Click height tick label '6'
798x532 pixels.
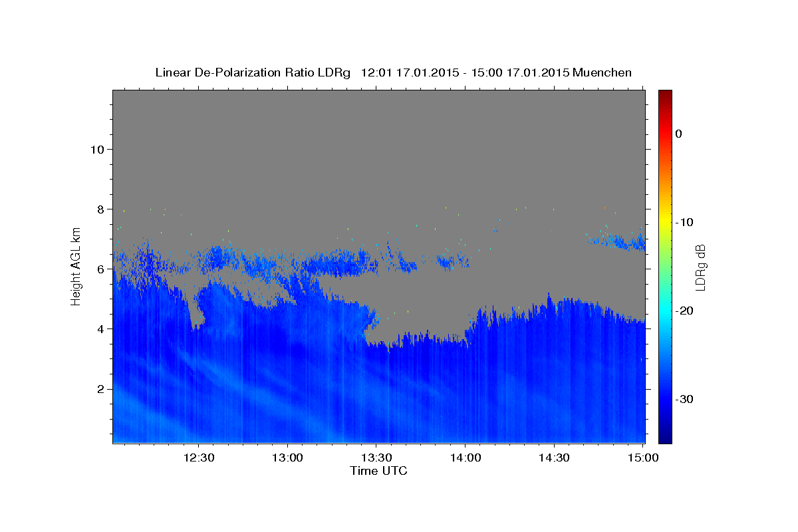pyautogui.click(x=99, y=269)
